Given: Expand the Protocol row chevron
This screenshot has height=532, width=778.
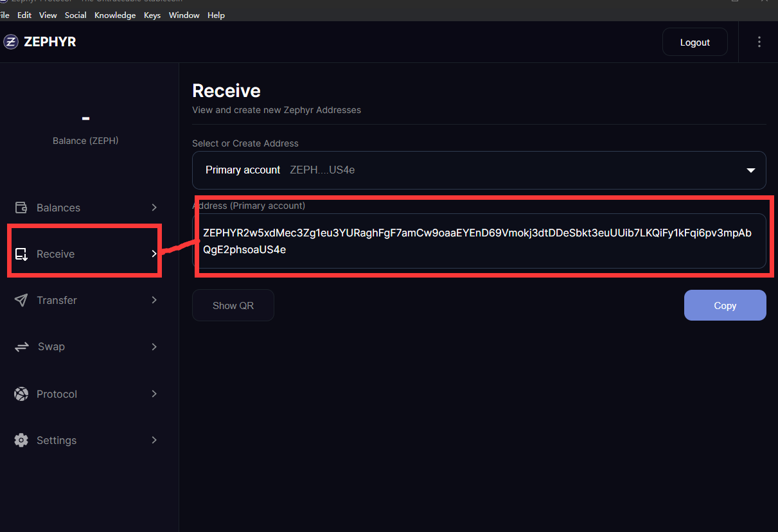Looking at the screenshot, I should coord(154,394).
